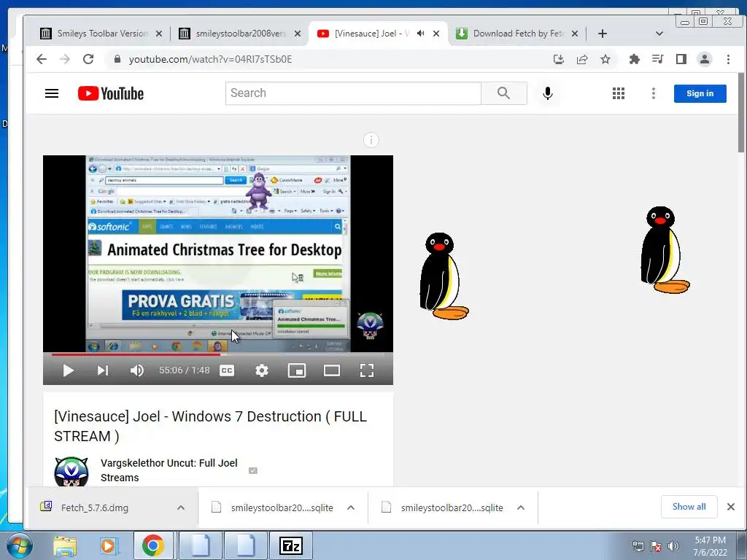Switch to theater mode
The width and height of the screenshot is (747, 560).
tap(332, 370)
